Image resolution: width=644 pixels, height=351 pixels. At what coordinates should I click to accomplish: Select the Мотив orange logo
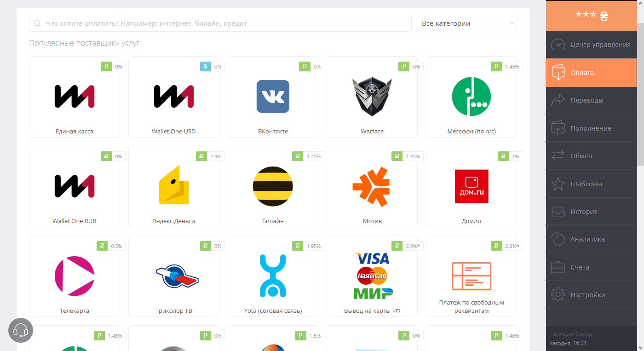point(372,186)
